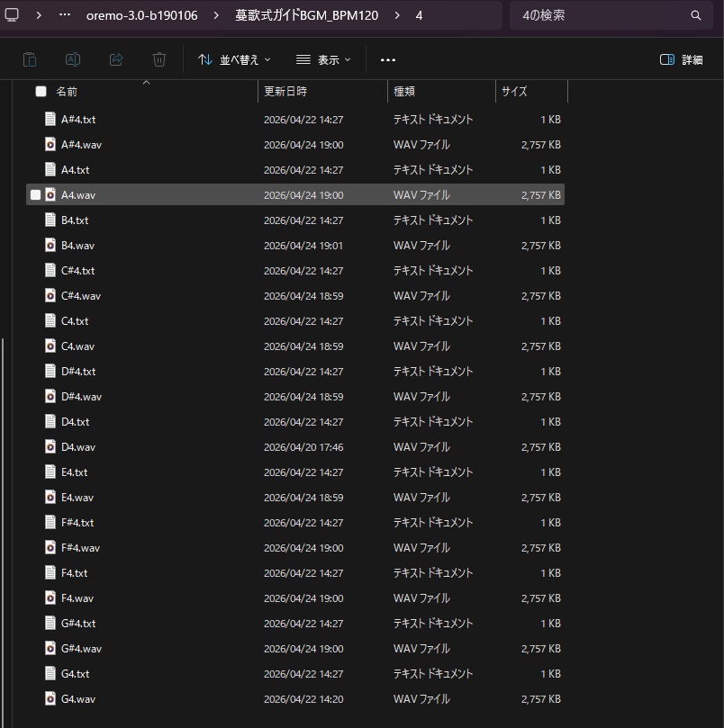Open the 並べ替え sort dropdown
The image size is (724, 728).
point(234,60)
